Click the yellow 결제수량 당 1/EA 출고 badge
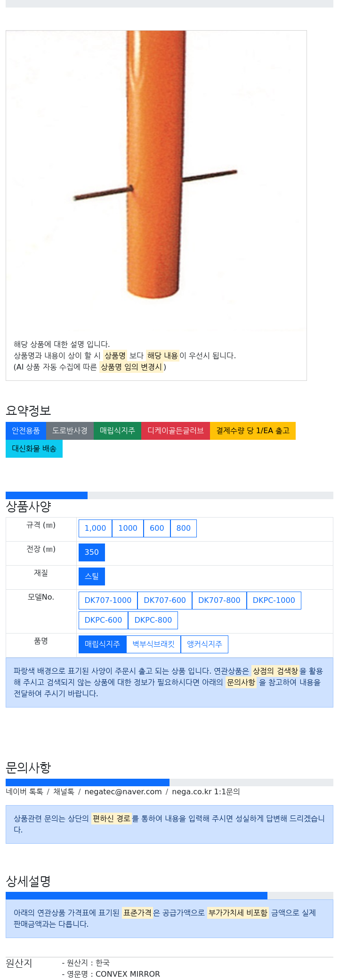The image size is (339, 980). click(253, 431)
